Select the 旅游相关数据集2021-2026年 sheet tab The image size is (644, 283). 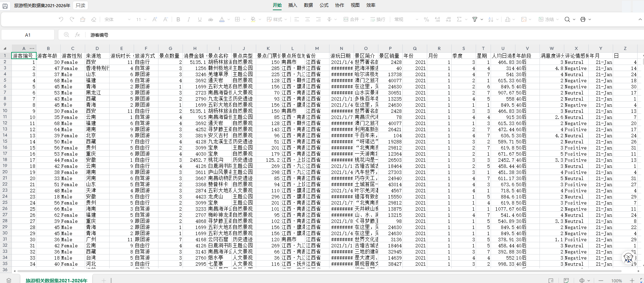coord(56,280)
